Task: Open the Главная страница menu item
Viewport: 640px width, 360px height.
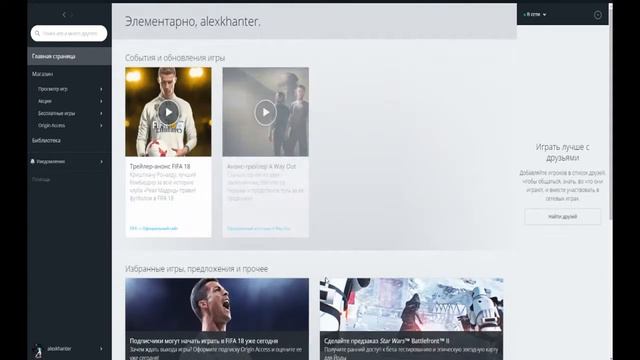Action: pyautogui.click(x=69, y=56)
